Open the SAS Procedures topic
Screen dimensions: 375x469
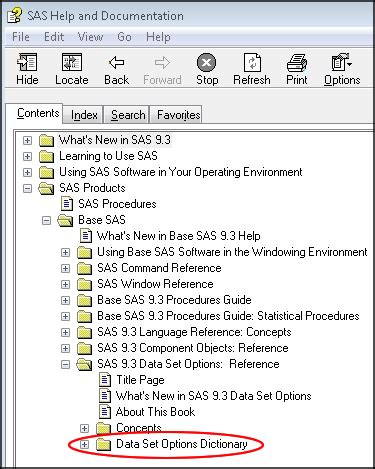[117, 204]
